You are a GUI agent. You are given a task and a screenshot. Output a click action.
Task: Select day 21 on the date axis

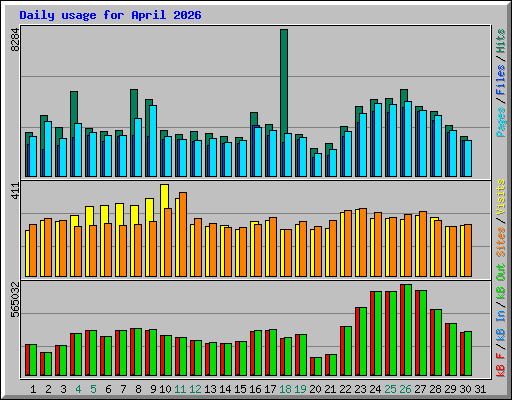pyautogui.click(x=330, y=389)
